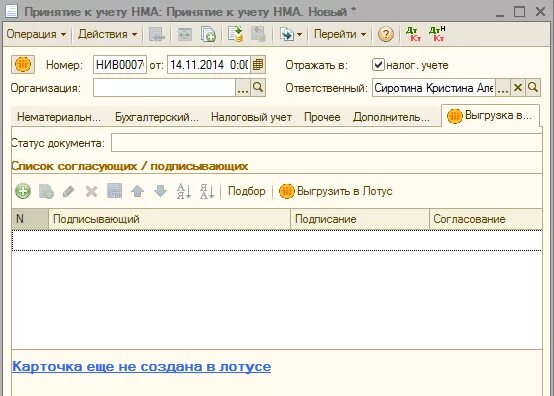Click the copy document icon with green plus
The width and height of the screenshot is (554, 396).
tap(208, 35)
